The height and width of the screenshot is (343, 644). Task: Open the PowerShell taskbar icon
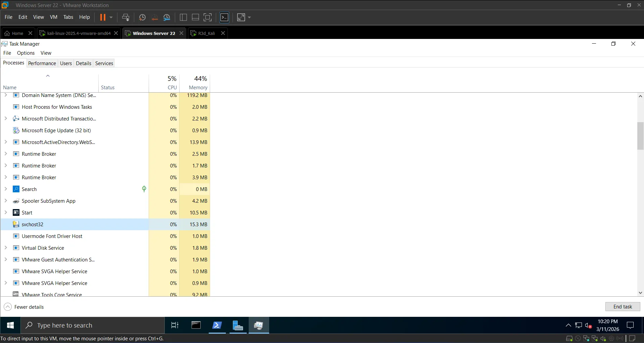217,325
